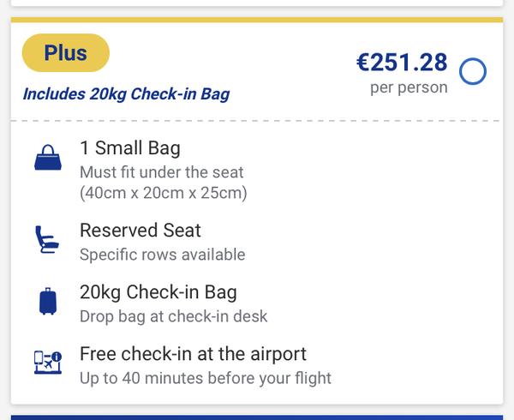514x420 pixels.
Task: Click the yellow Plus fare badge
Action: pyautogui.click(x=66, y=53)
